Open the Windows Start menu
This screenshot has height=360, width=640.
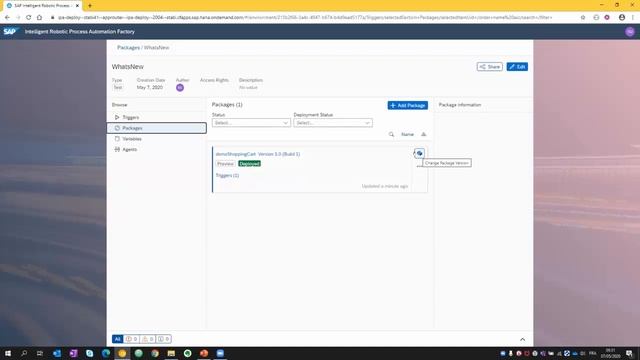point(8,353)
